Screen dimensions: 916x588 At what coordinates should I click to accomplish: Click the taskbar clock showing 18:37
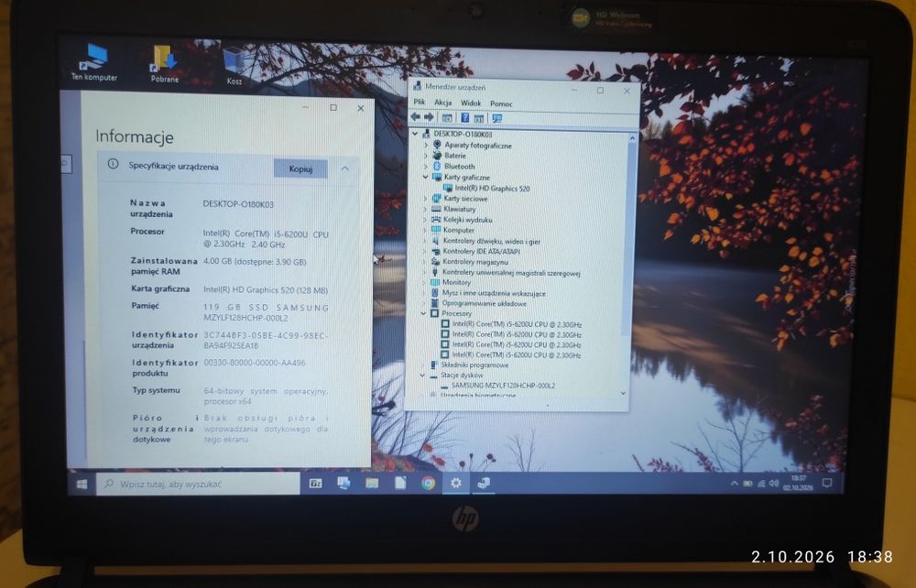(798, 483)
